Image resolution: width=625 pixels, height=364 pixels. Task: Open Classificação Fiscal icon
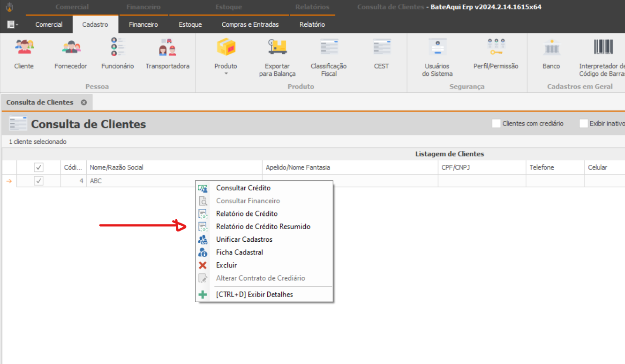click(329, 47)
